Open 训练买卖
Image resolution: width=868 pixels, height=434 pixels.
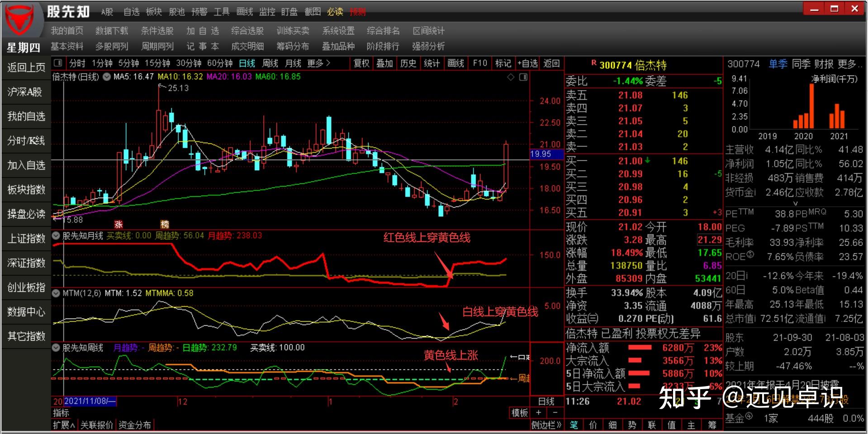click(x=293, y=31)
